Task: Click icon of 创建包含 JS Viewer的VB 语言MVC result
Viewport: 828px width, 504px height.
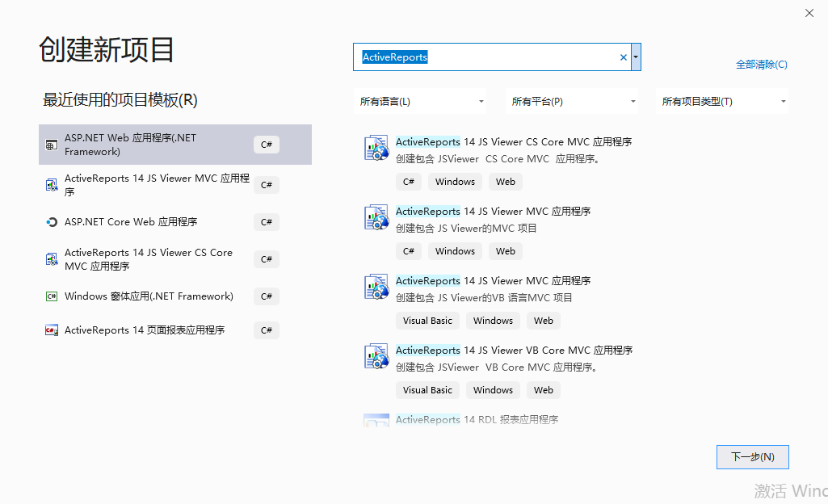Action: (376, 287)
